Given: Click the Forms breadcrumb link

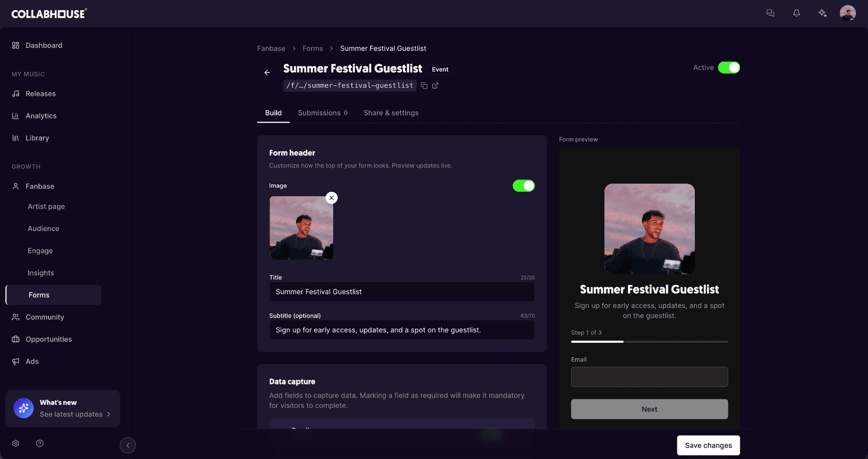Looking at the screenshot, I should point(312,48).
